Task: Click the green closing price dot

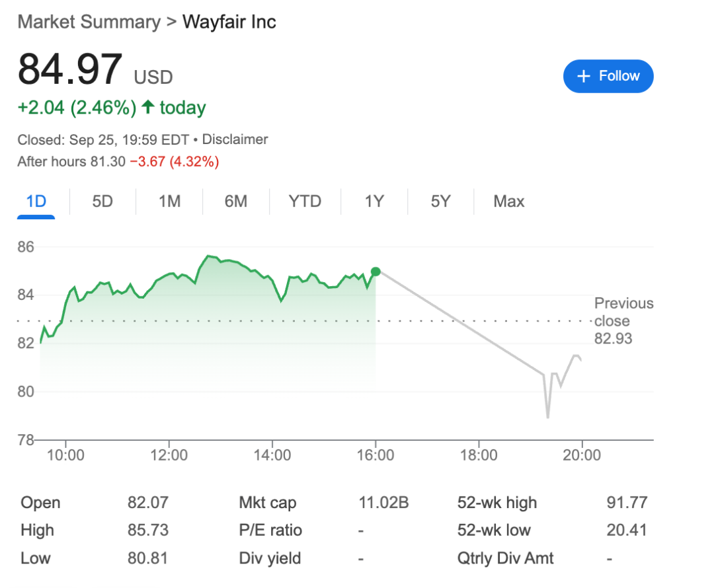Action: pos(376,272)
